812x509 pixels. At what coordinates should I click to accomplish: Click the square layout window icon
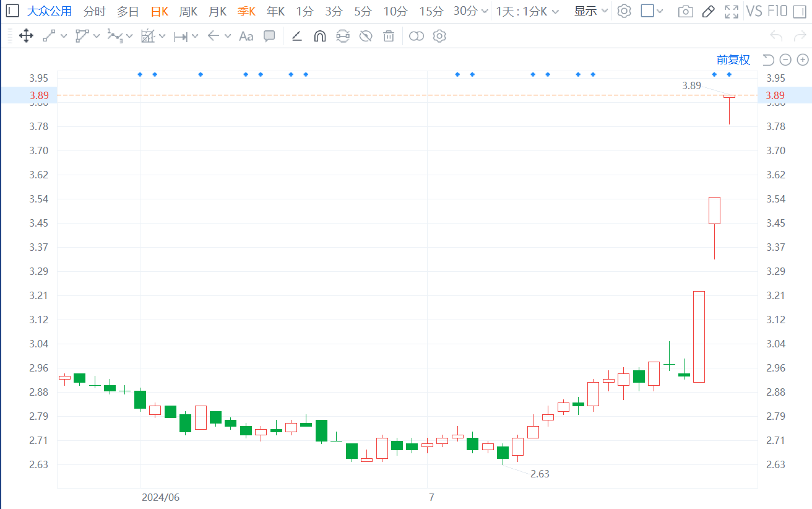coord(647,11)
